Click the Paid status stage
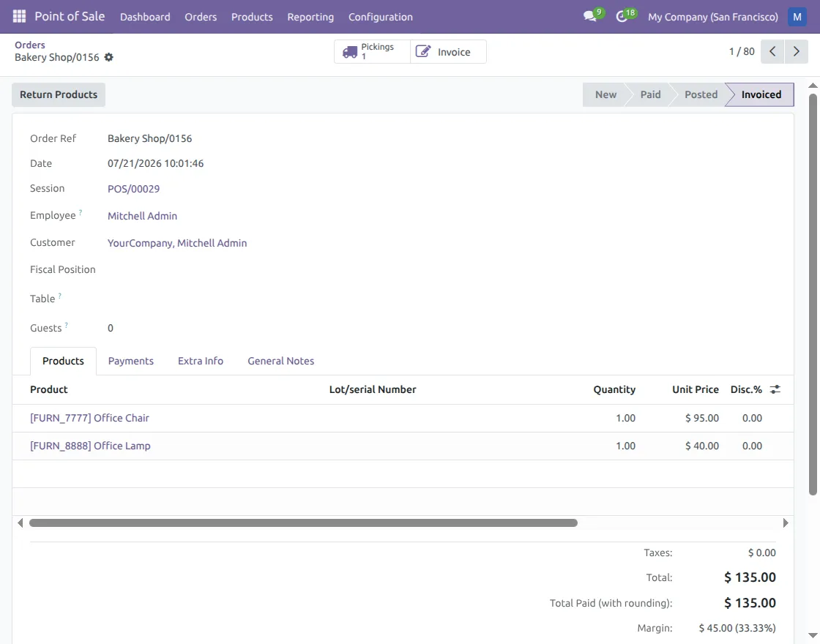Viewport: 820px width, 644px height. pyautogui.click(x=651, y=94)
